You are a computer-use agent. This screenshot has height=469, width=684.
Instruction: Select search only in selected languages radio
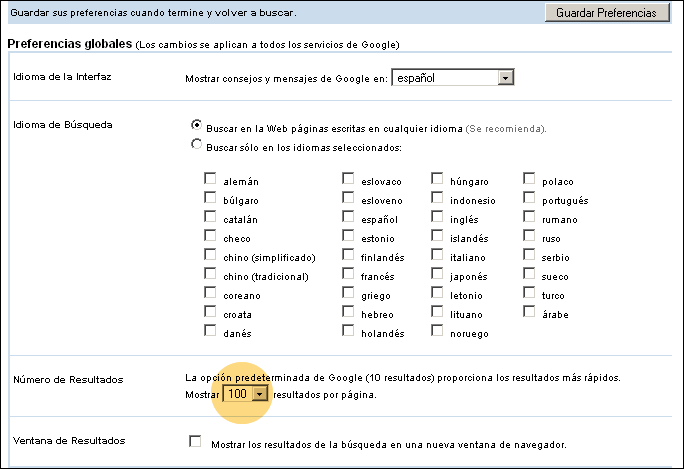(x=196, y=146)
